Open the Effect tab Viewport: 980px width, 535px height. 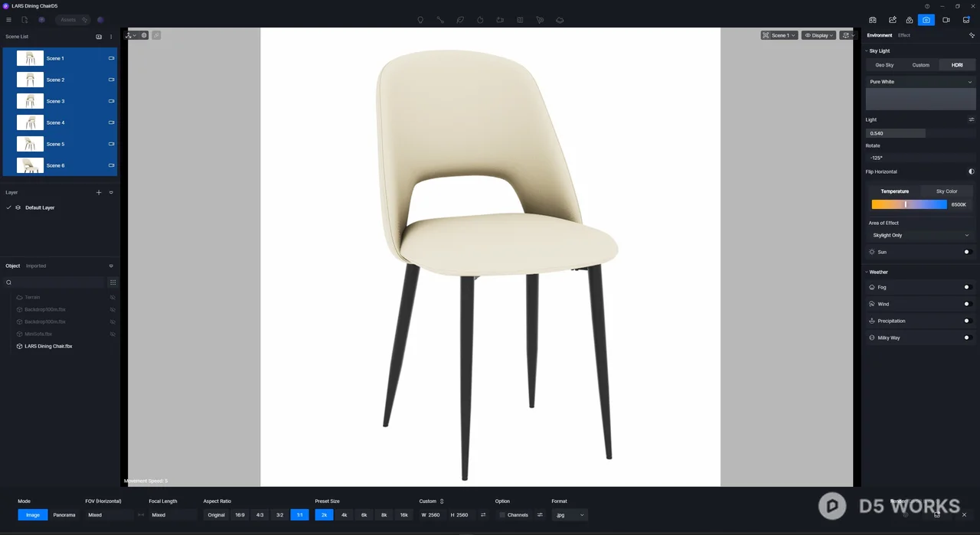tap(904, 35)
